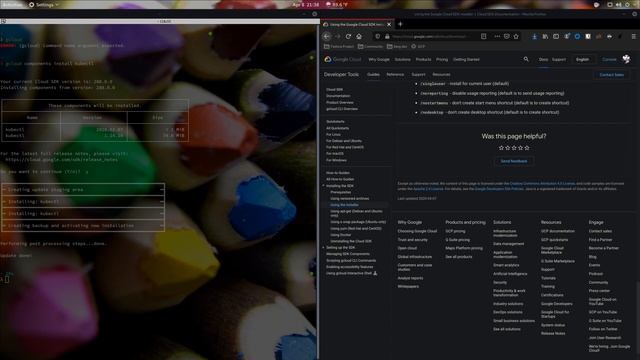Image resolution: width=640 pixels, height=360 pixels.
Task: Open the English language dropdown
Action: pos(582,59)
